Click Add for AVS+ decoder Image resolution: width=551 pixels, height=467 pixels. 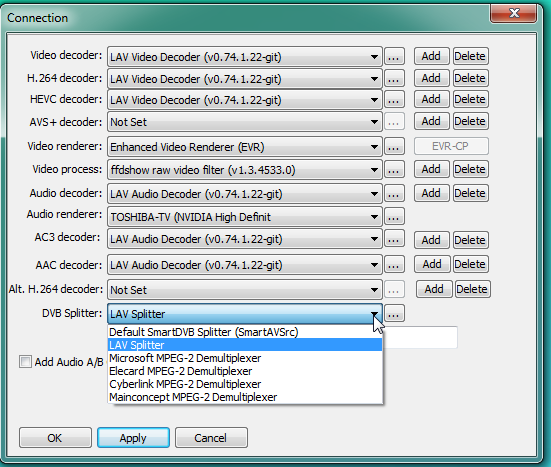tap(432, 121)
